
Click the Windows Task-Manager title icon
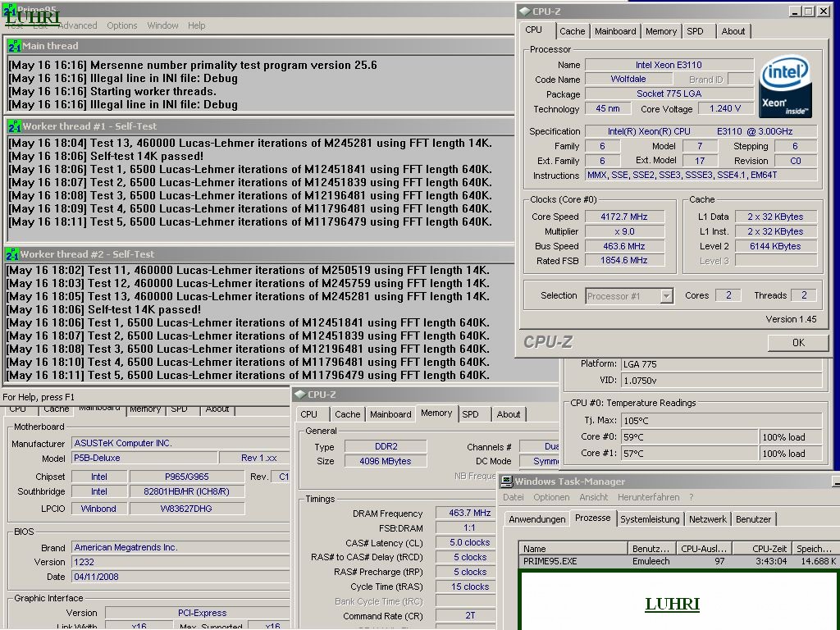pos(506,481)
